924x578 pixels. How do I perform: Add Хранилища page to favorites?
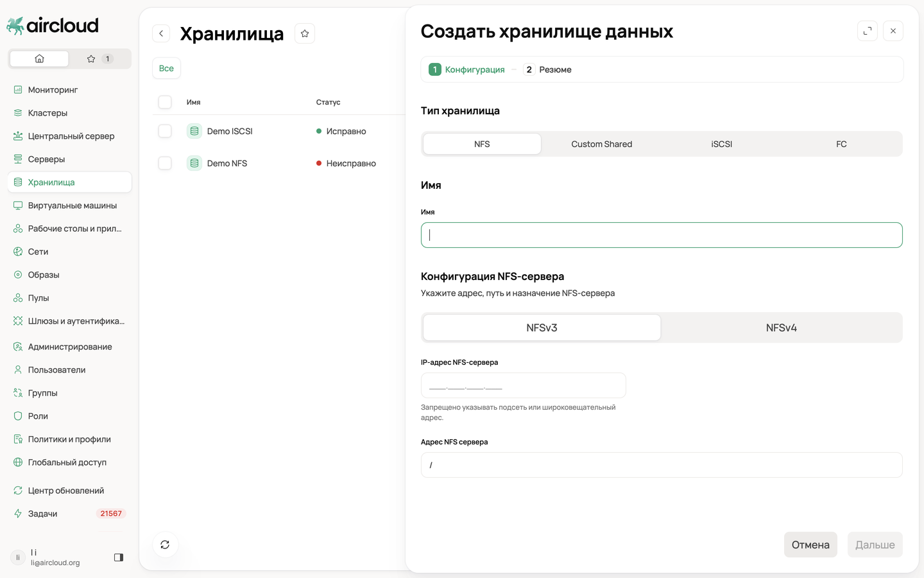(x=305, y=33)
